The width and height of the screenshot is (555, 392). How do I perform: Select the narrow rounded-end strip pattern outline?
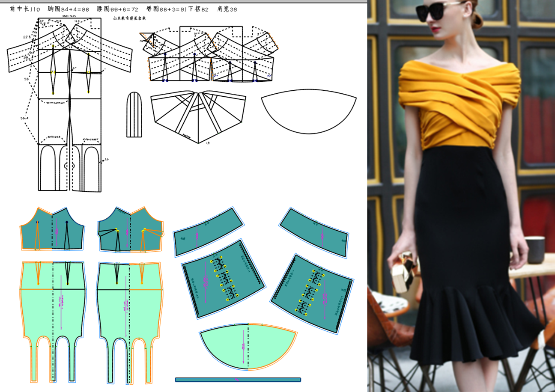click(x=133, y=114)
